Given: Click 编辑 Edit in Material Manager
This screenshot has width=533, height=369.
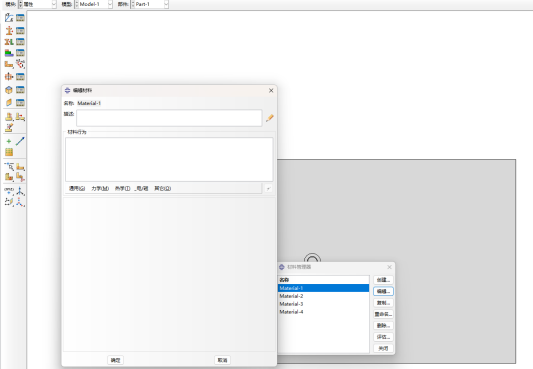Looking at the screenshot, I should pyautogui.click(x=383, y=291).
